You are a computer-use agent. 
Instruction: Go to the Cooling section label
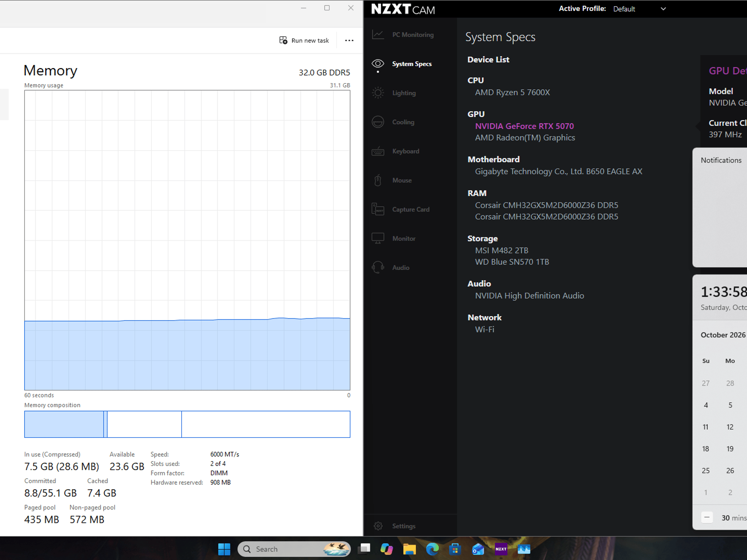coord(403,122)
